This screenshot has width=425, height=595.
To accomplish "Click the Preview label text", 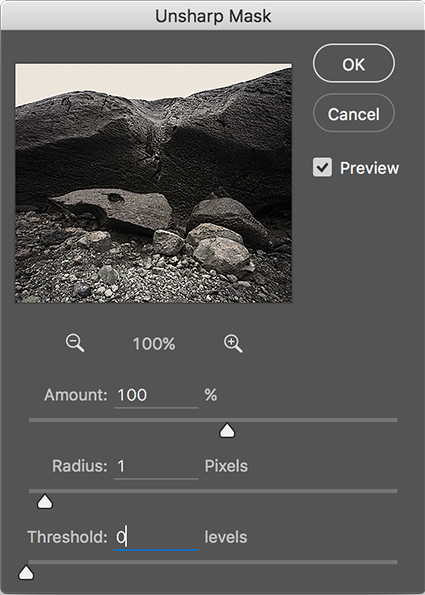I will click(x=369, y=168).
